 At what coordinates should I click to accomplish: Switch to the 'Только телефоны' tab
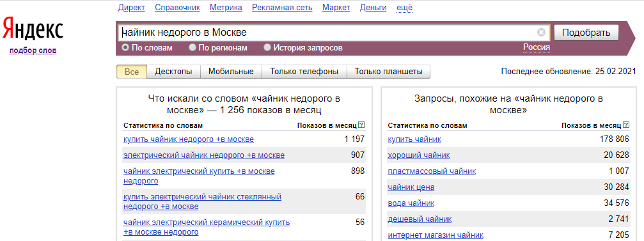(x=304, y=72)
